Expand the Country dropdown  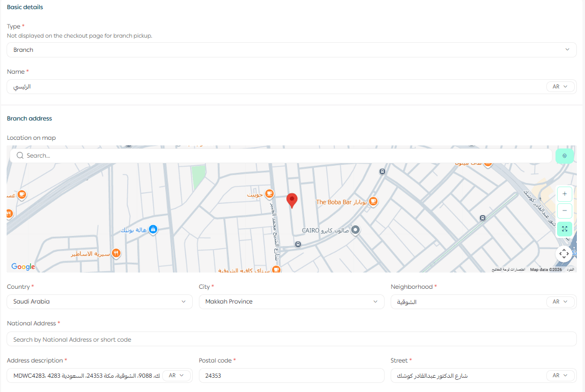coord(99,301)
